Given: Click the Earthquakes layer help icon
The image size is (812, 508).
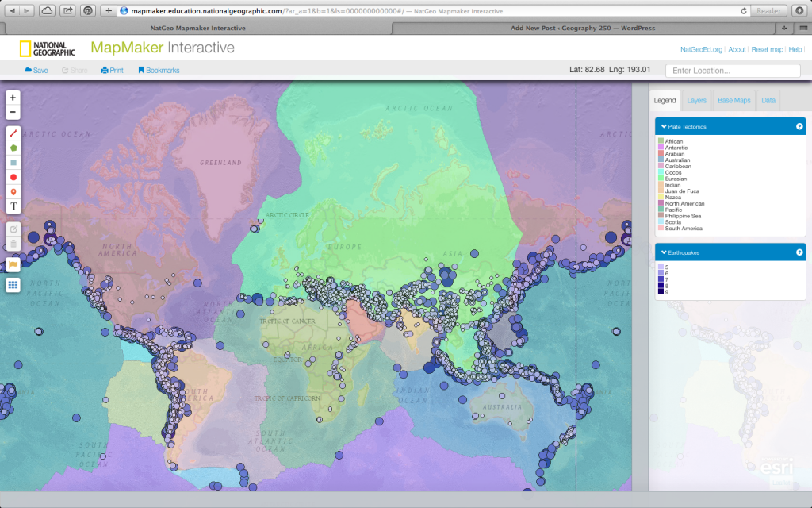Looking at the screenshot, I should click(799, 252).
